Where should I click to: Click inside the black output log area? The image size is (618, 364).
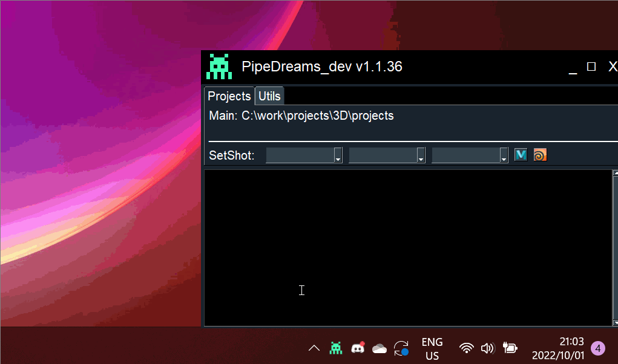coord(408,248)
